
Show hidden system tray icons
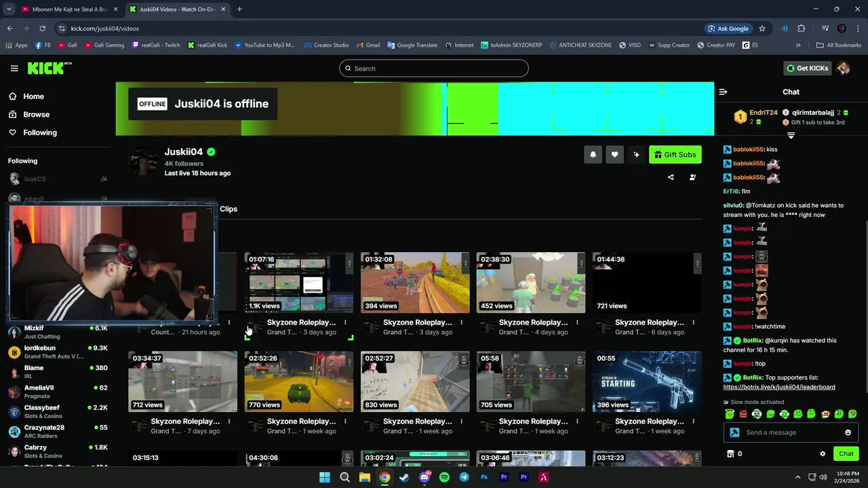coord(797,477)
